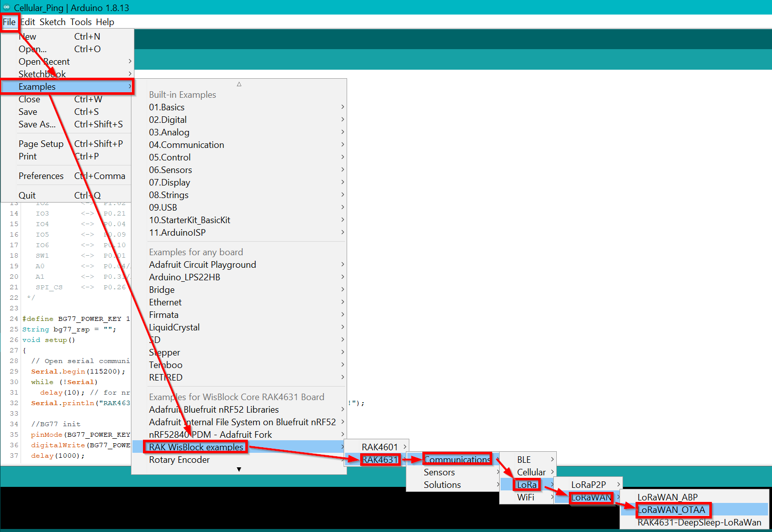Open Firmata examples submenu

coord(239,315)
